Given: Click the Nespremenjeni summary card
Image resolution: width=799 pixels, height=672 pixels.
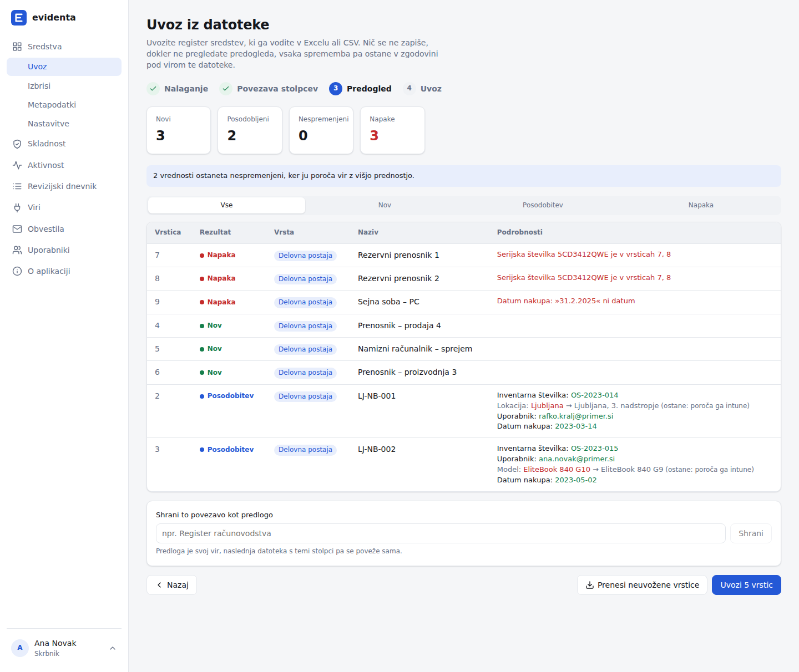Looking at the screenshot, I should pyautogui.click(x=321, y=130).
